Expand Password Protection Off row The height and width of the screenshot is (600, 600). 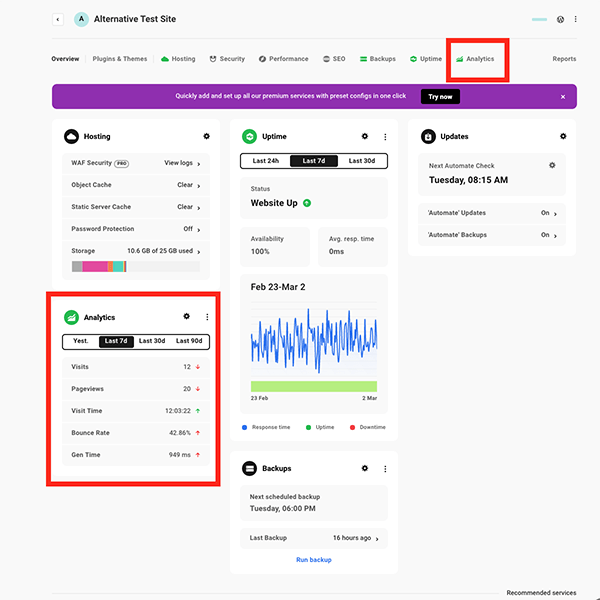point(136,229)
